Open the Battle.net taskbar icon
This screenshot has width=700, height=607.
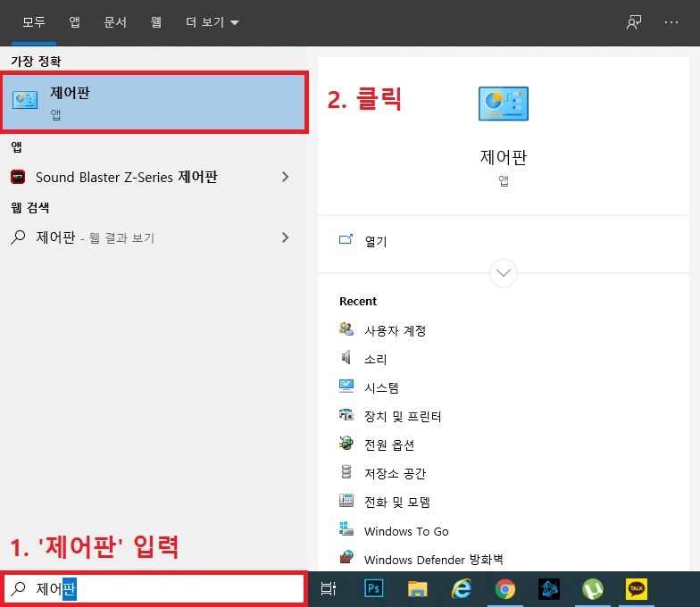pyautogui.click(x=548, y=589)
